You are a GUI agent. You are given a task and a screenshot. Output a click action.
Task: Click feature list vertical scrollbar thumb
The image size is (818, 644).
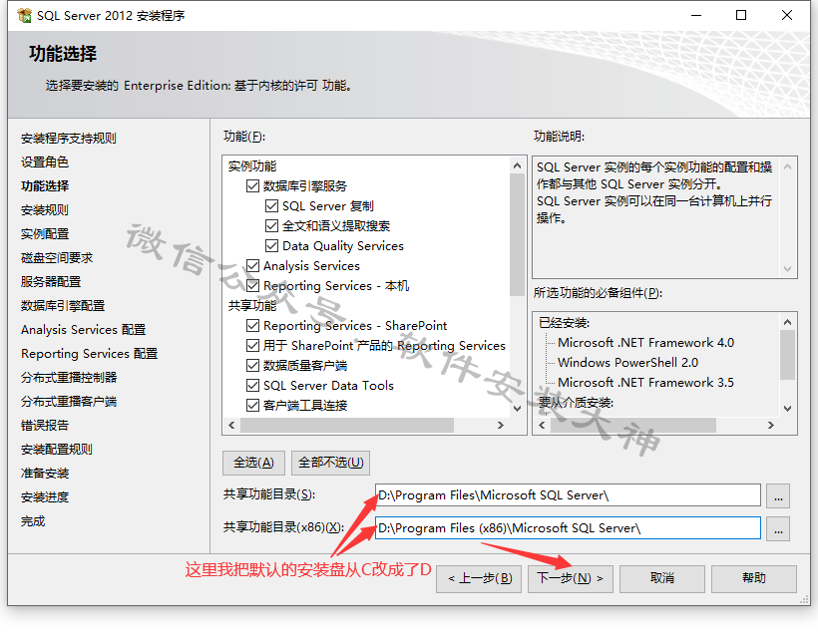(517, 234)
